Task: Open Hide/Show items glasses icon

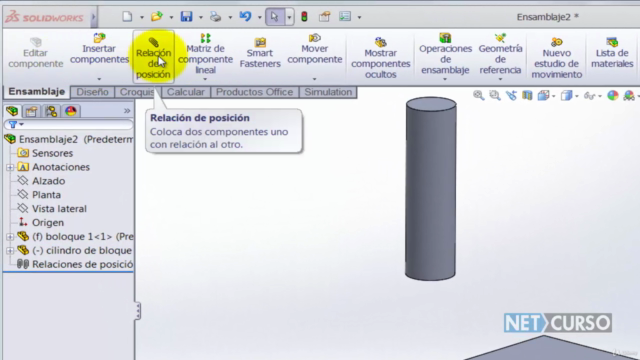Action: (x=589, y=96)
